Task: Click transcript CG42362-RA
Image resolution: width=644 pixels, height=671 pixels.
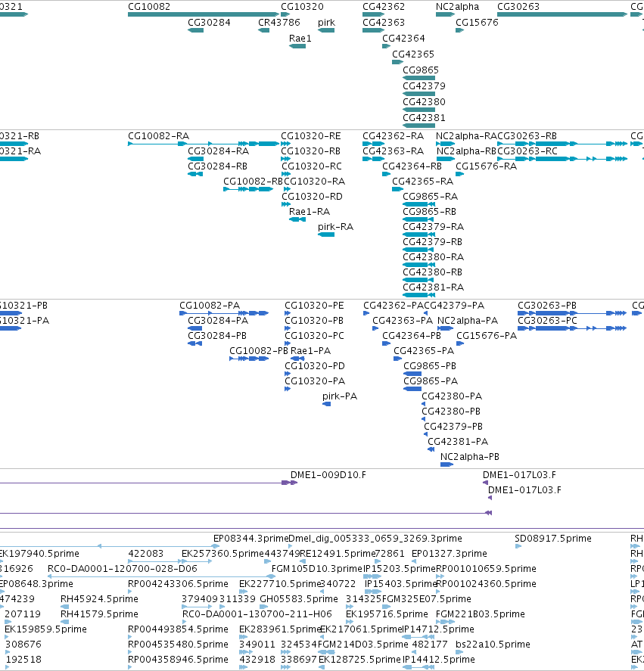Action: (x=393, y=136)
